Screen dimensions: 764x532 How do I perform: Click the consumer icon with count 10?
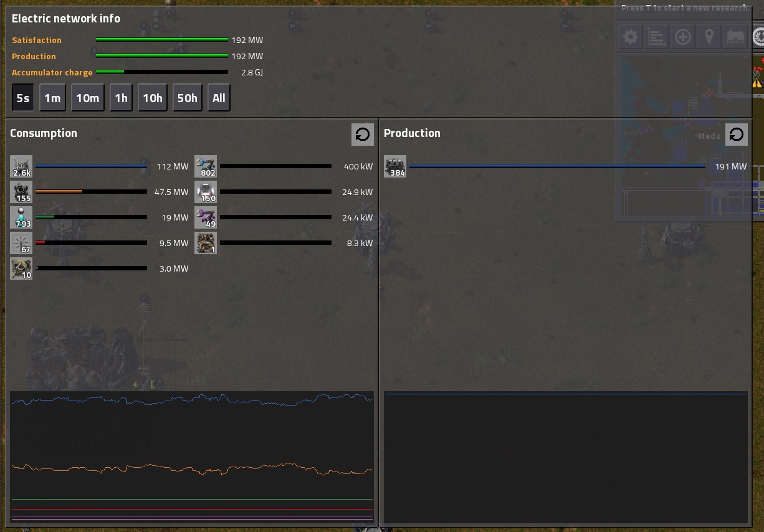tap(21, 268)
